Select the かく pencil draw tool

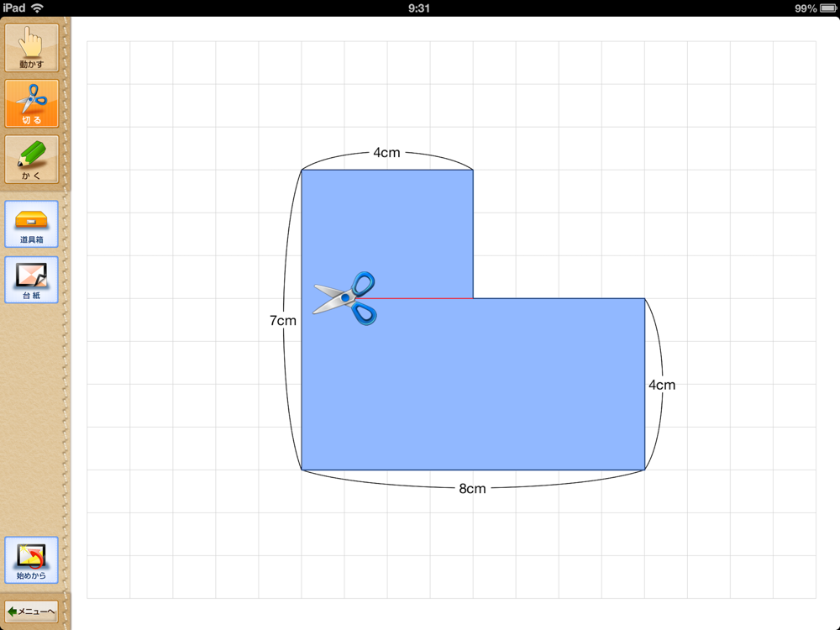tap(32, 159)
